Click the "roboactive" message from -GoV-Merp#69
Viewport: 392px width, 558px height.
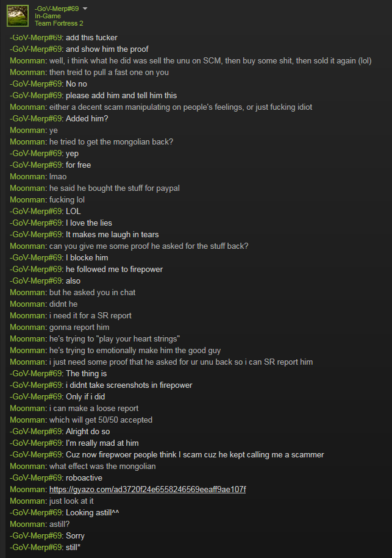pos(84,478)
